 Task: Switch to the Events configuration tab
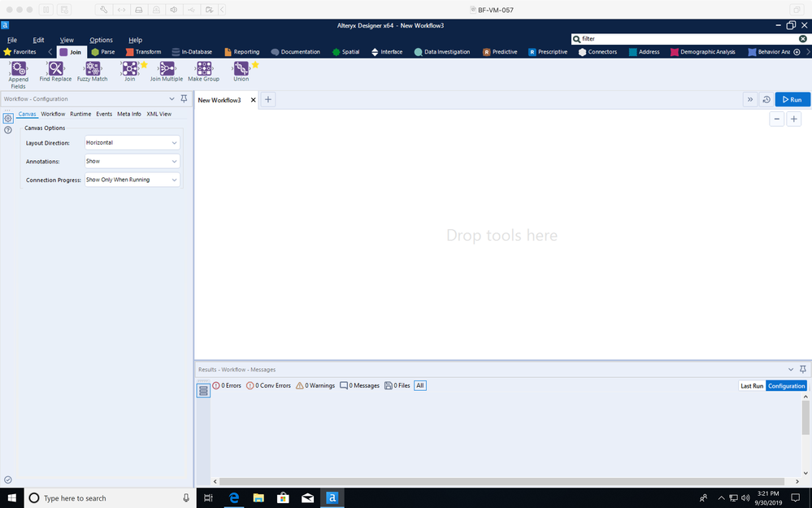(104, 114)
